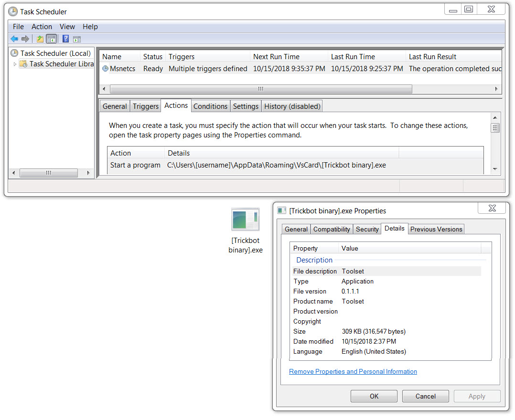
Task: Click down arrow of Actions pane scrollbar
Action: click(x=495, y=169)
